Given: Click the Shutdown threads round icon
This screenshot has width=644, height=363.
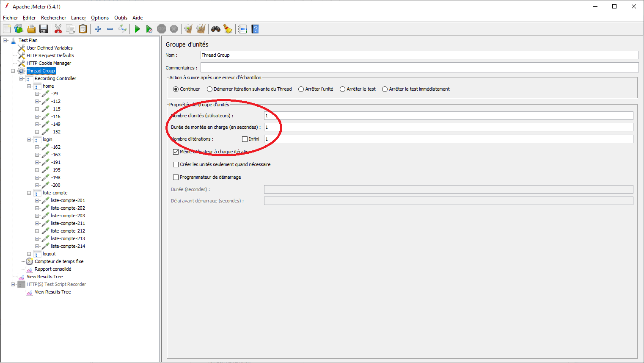Looking at the screenshot, I should click(x=174, y=29).
